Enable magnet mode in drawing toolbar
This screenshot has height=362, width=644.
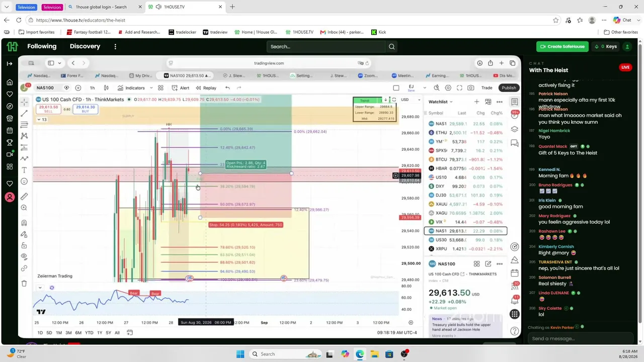click(x=24, y=223)
